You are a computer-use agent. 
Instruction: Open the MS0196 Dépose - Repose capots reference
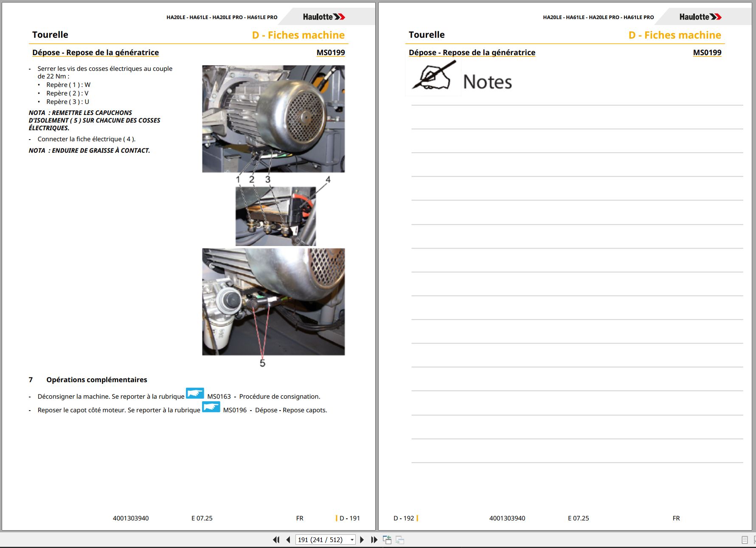275,410
